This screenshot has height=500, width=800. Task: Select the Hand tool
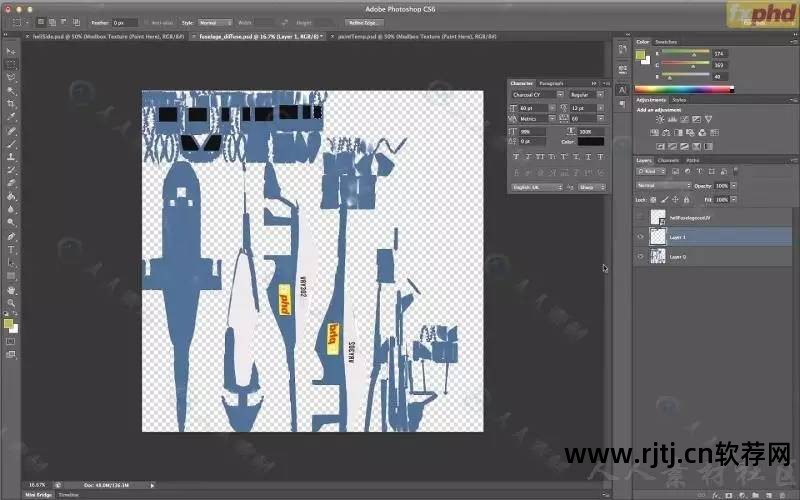pyautogui.click(x=11, y=290)
